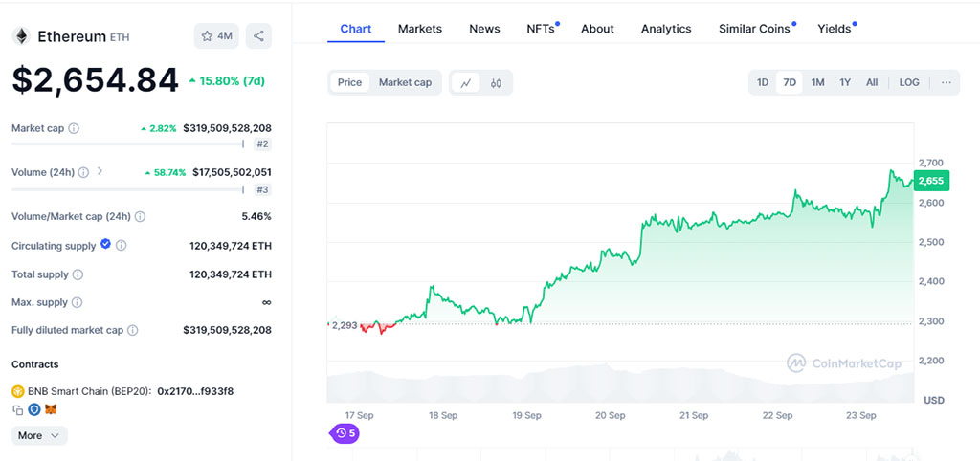Click the Contracts heading
Image resolution: width=980 pixels, height=461 pixels.
(x=35, y=364)
